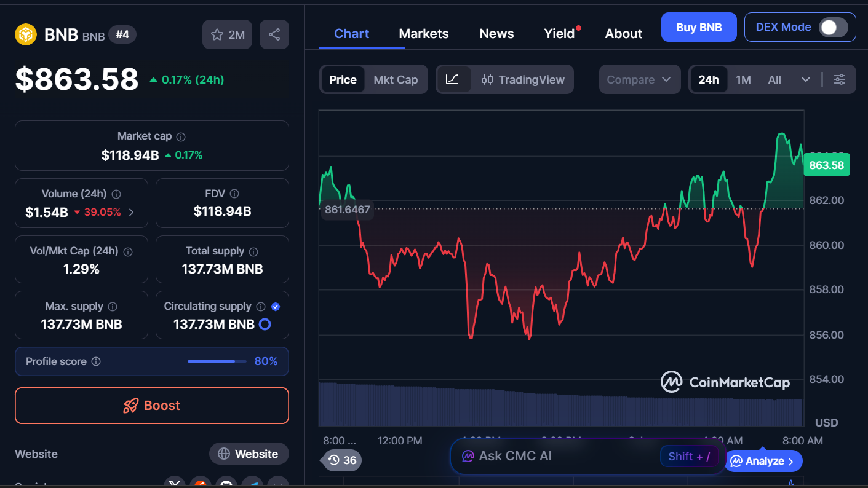Click the Buy BNB button
The image size is (868, 488).
(x=699, y=27)
